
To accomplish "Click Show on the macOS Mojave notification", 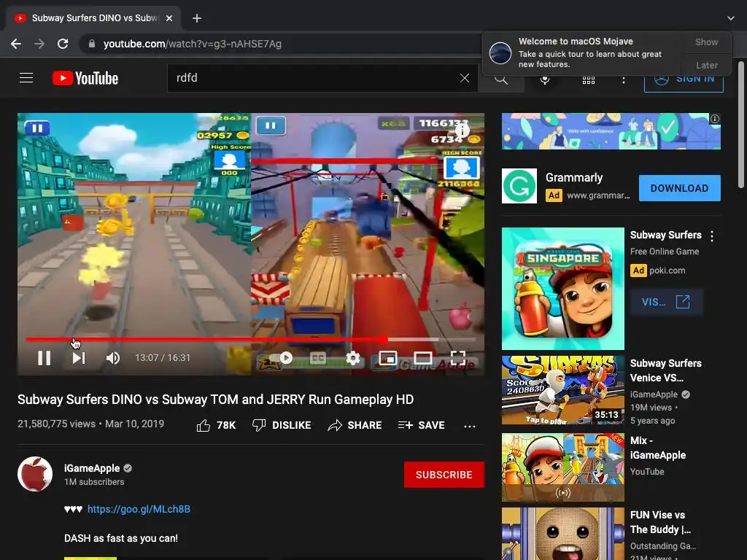I will pyautogui.click(x=706, y=42).
